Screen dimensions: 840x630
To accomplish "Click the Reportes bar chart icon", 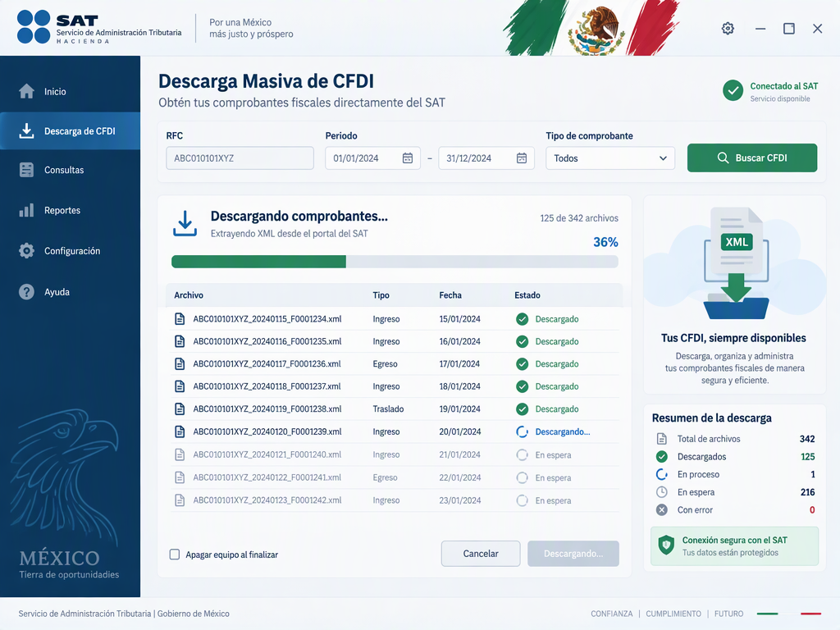I will tap(26, 210).
